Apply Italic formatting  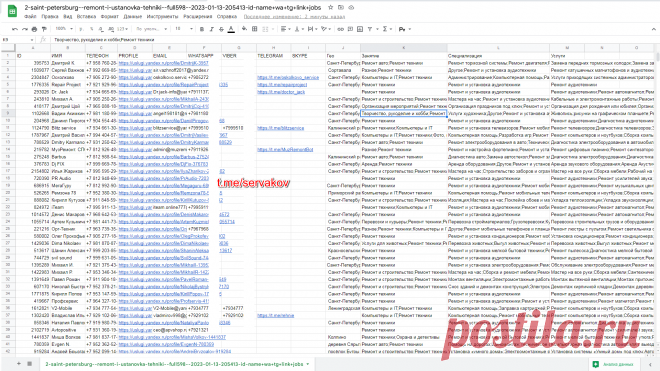pos(211,29)
